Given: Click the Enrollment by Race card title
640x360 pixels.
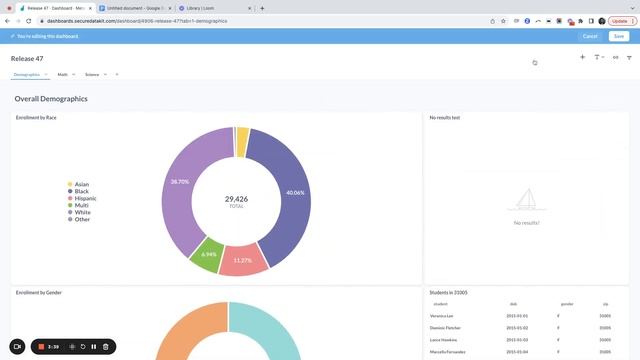Looking at the screenshot, I should click(x=36, y=118).
